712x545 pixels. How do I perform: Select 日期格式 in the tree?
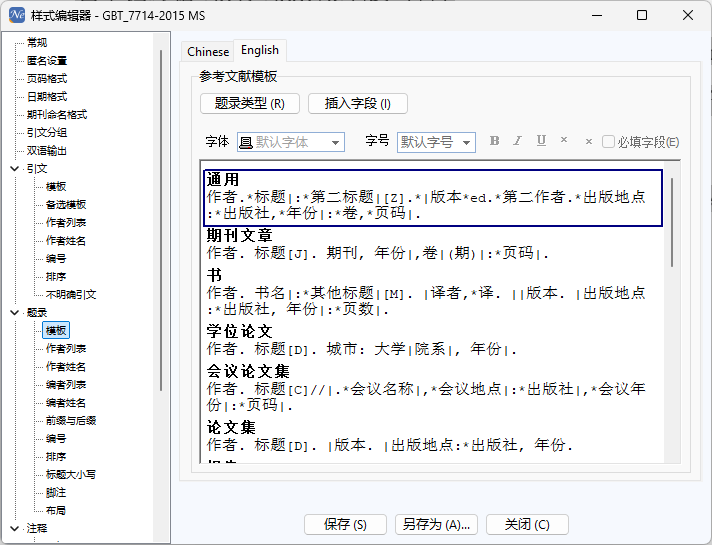tap(47, 97)
